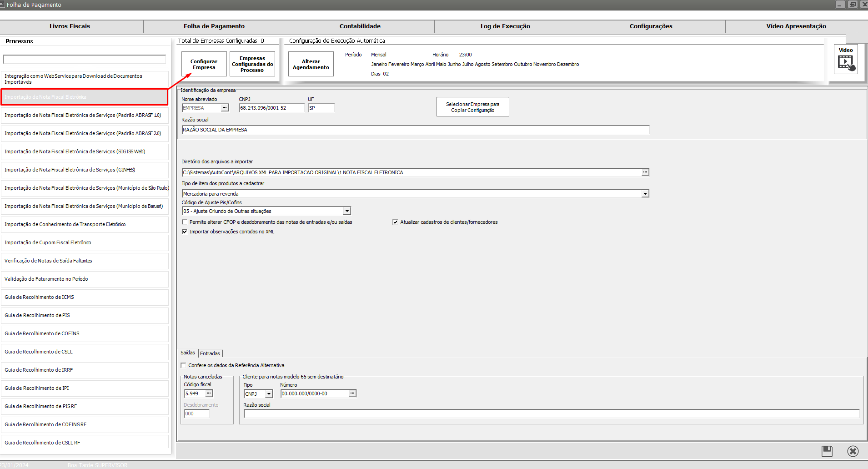
Task: Browse directory with ellipsis button
Action: pyautogui.click(x=645, y=172)
